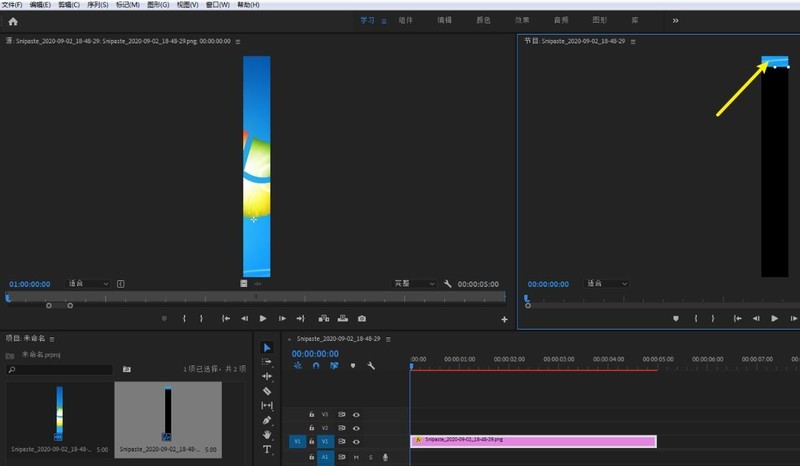Screen dimensions: 800x466
Task: Select the Type tool
Action: [x=267, y=450]
